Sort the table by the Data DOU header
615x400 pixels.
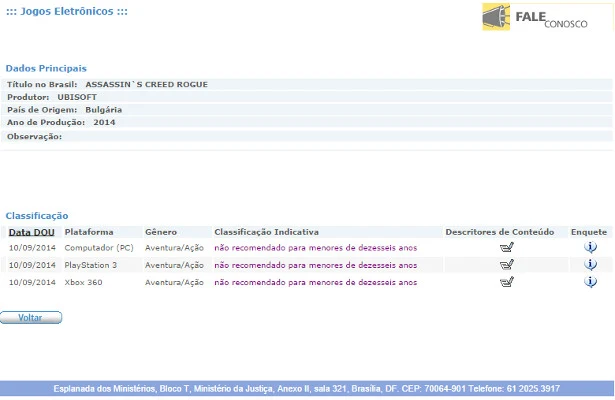[31, 232]
